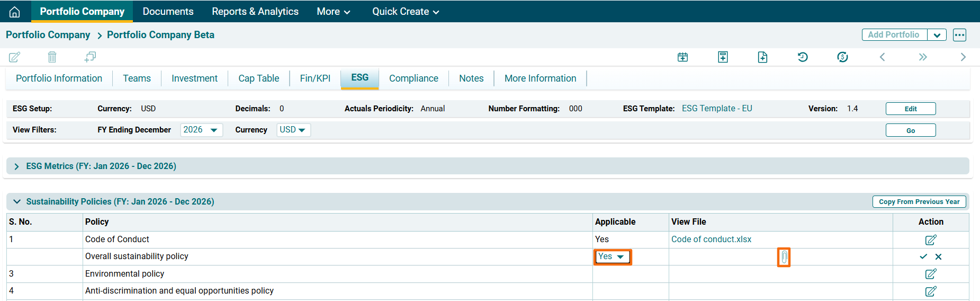Click the Copy From Previous Year button

pyautogui.click(x=919, y=202)
